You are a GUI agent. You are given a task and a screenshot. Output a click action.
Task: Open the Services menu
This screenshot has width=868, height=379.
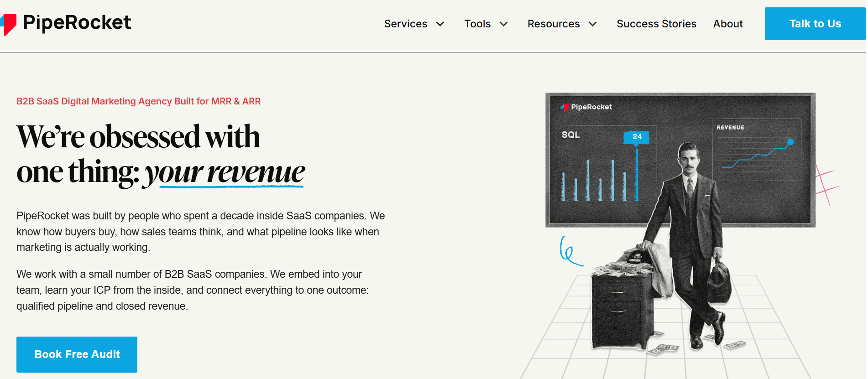406,24
